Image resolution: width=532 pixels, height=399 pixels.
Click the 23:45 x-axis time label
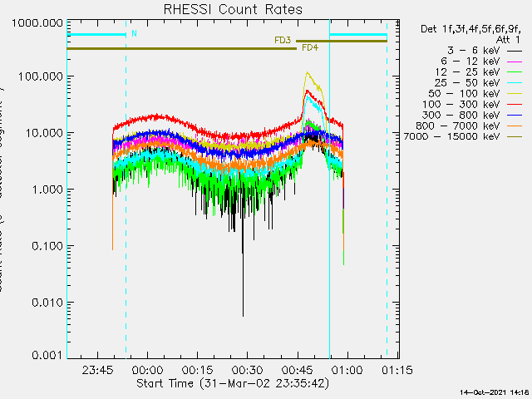point(97,369)
